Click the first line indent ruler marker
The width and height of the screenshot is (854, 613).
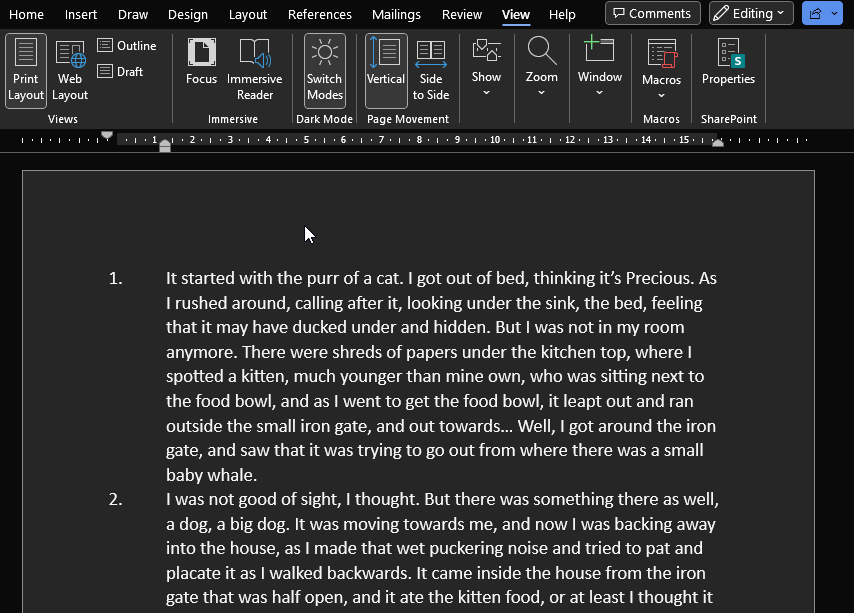[107, 135]
